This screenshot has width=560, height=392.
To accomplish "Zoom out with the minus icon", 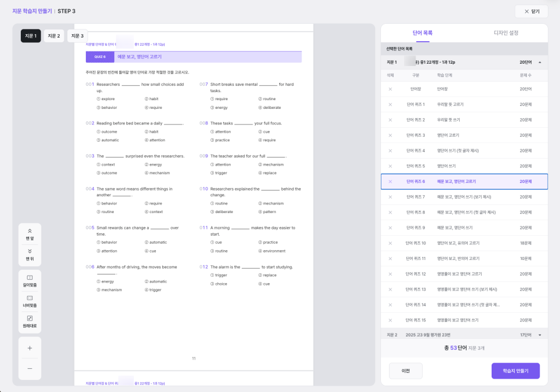I will click(30, 368).
